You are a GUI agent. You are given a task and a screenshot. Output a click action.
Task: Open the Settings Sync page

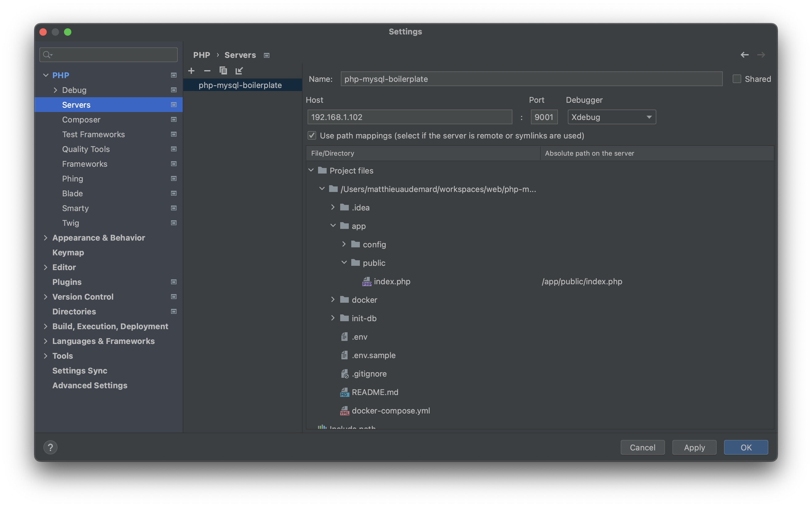tap(109, 370)
